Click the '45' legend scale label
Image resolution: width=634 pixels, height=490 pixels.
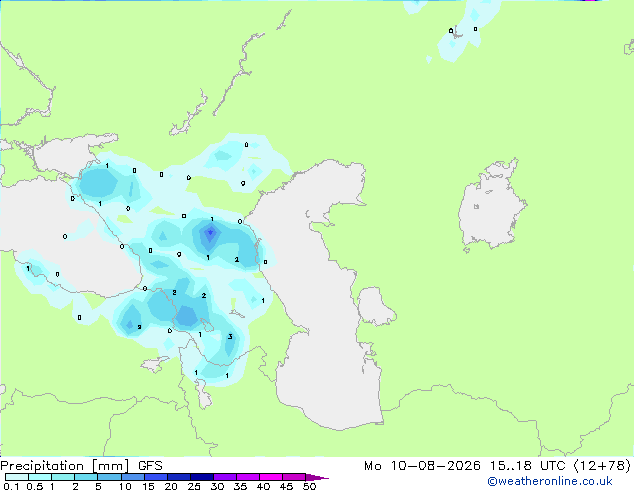click(286, 486)
